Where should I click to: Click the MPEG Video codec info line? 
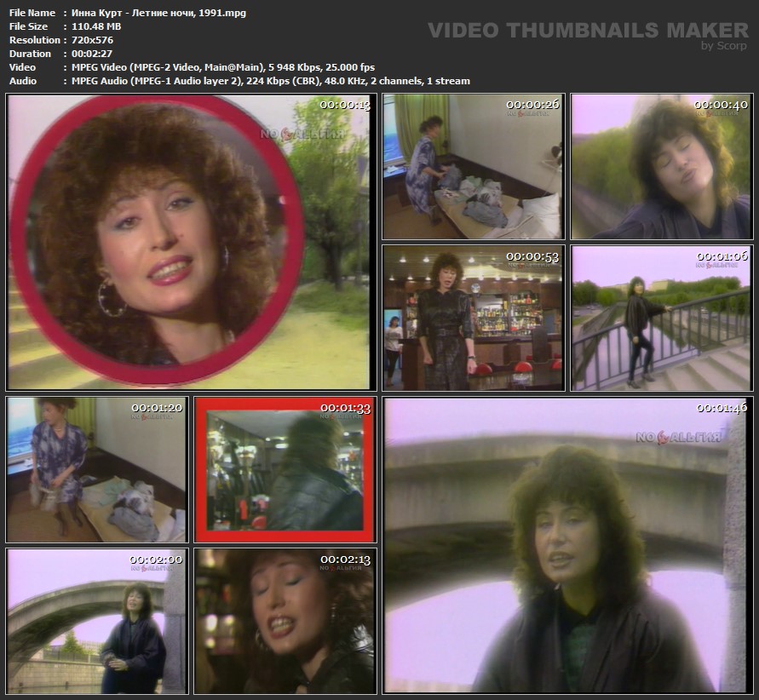(218, 67)
